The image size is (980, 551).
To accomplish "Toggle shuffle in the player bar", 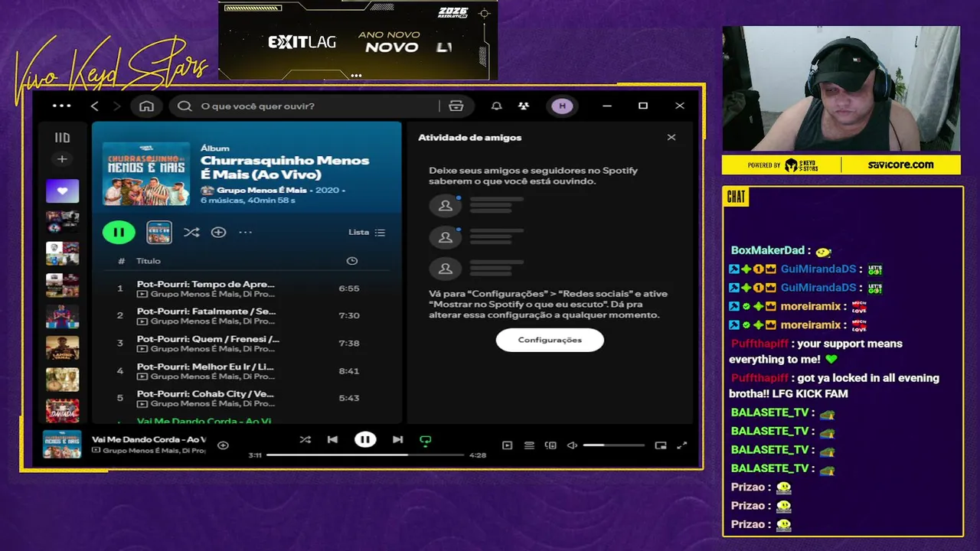I will (x=305, y=439).
